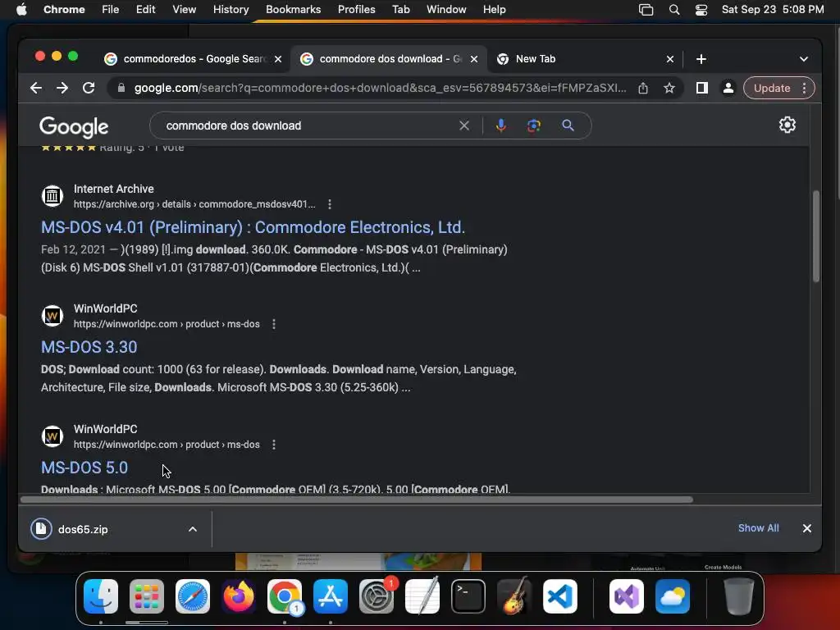This screenshot has width=840, height=630.
Task: Open options for MS-DOS 3.30 result
Action: click(274, 324)
